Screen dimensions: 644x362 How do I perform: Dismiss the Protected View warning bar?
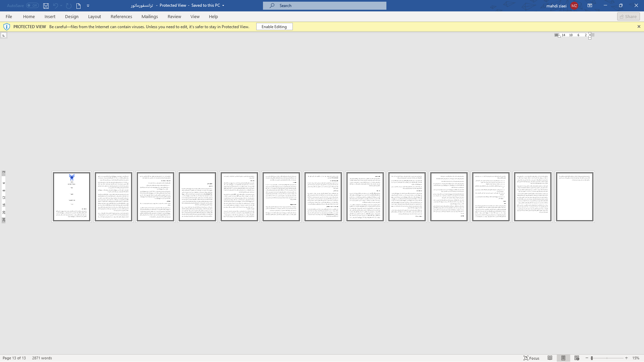639,26
